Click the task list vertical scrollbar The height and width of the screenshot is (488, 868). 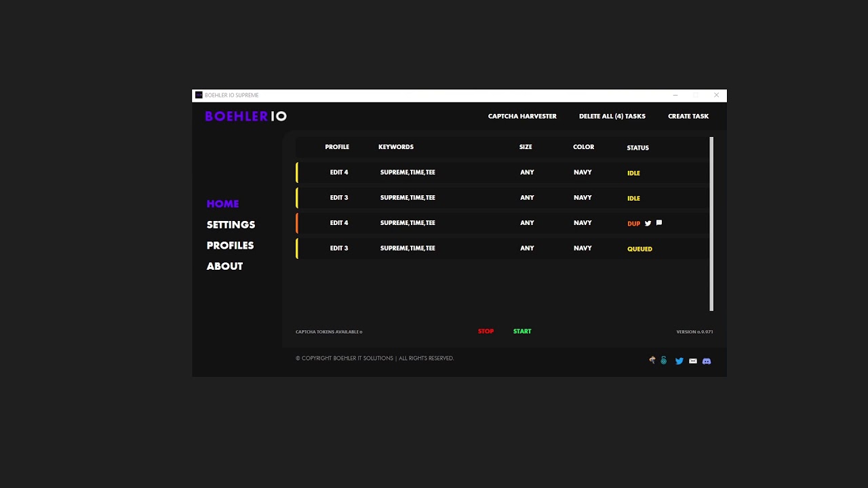[x=711, y=224]
